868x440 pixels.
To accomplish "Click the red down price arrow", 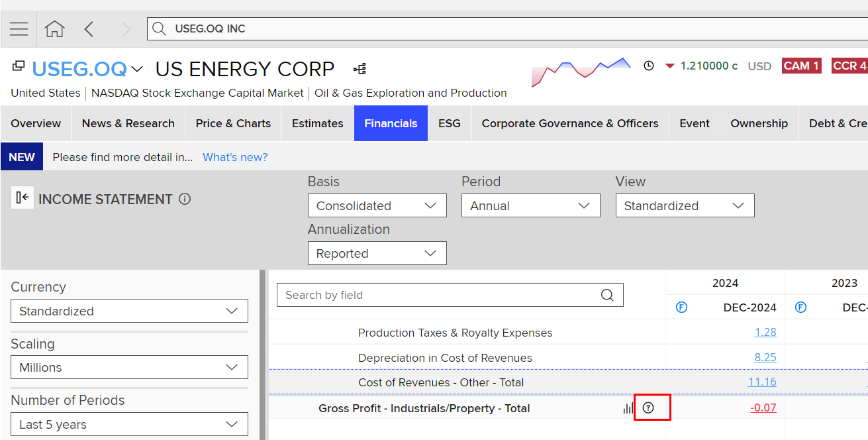I will (670, 66).
